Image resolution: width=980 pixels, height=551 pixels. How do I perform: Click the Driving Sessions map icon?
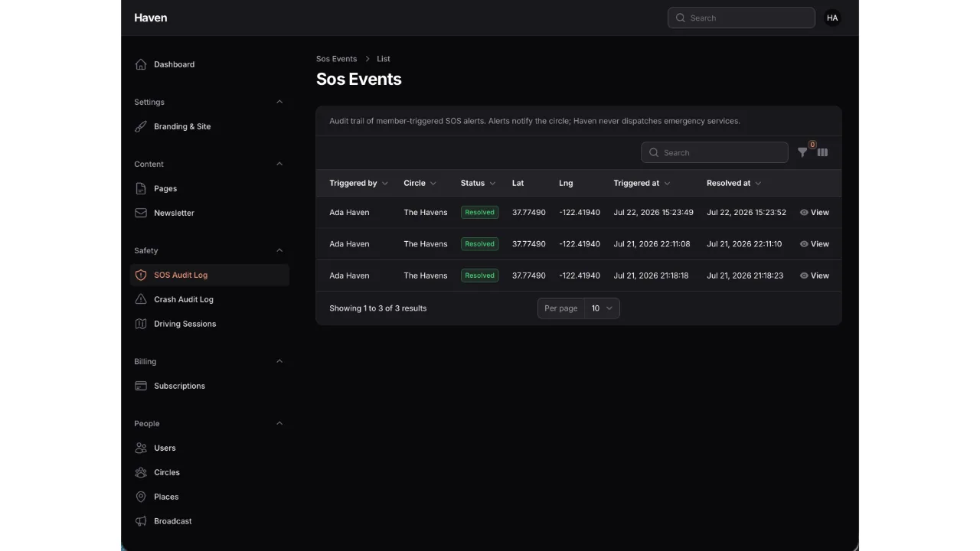click(141, 324)
